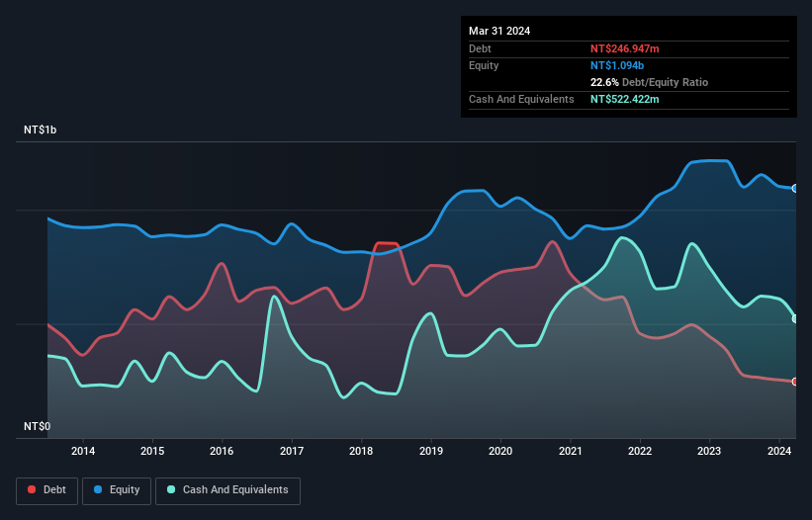
Task: Click the Equity label in tooltip
Action: tap(484, 65)
